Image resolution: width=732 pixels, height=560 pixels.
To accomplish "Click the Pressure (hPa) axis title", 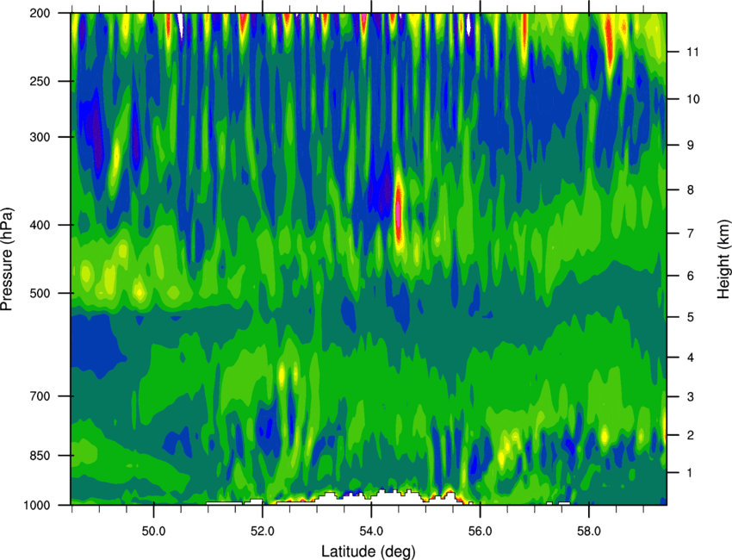I will 7,259.
